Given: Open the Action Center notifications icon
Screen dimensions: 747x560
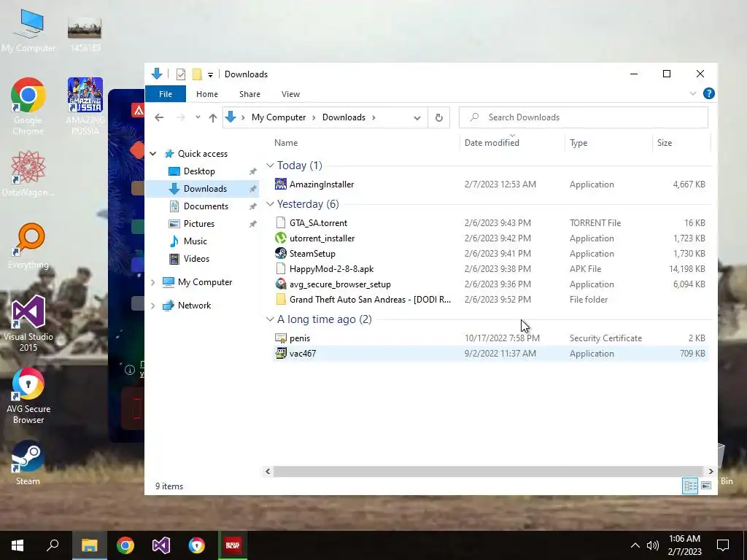Looking at the screenshot, I should (723, 545).
